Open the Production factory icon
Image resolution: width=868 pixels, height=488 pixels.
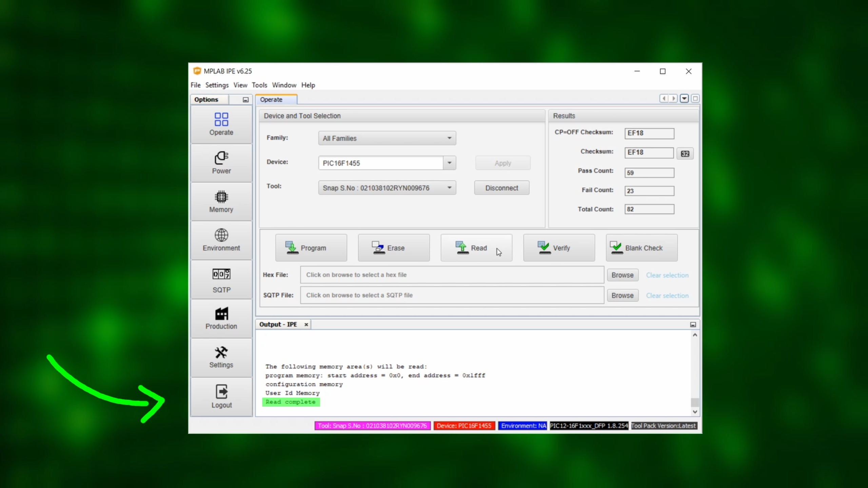point(221,314)
